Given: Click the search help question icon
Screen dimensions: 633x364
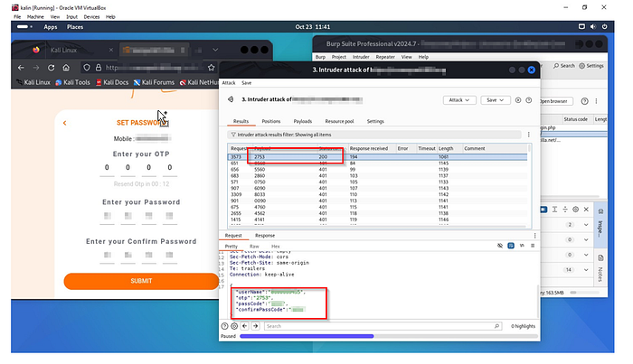Looking at the screenshot, I should point(225,326).
